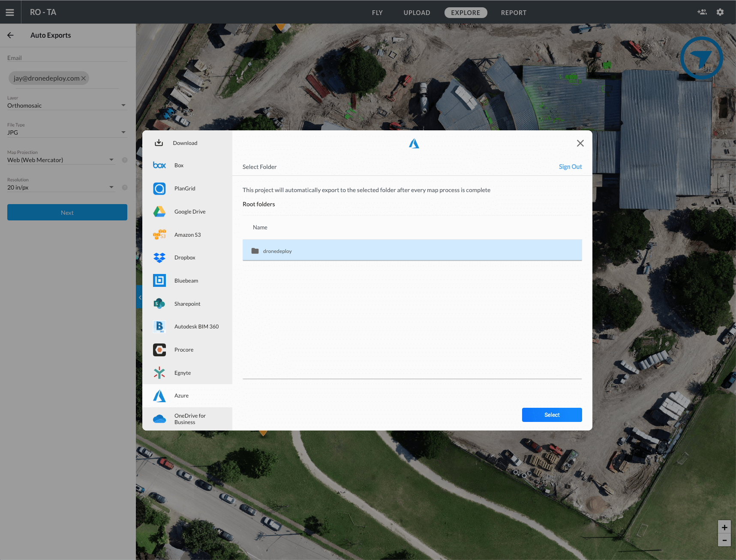The height and width of the screenshot is (560, 736).
Task: Show Resolution help info icon
Action: coord(125,187)
